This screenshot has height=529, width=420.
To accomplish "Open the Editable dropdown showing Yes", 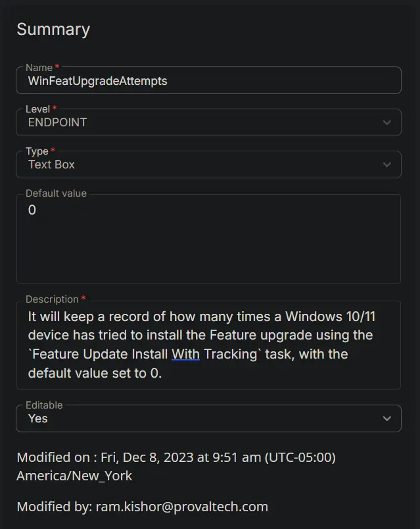I will (208, 418).
